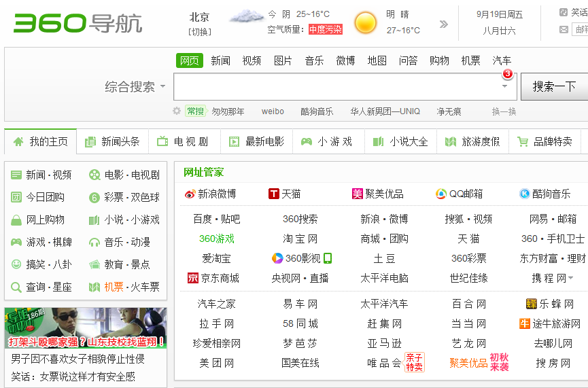Expand search box suggestion dropdown arrow
Viewport: 588px width, 388px height.
505,86
